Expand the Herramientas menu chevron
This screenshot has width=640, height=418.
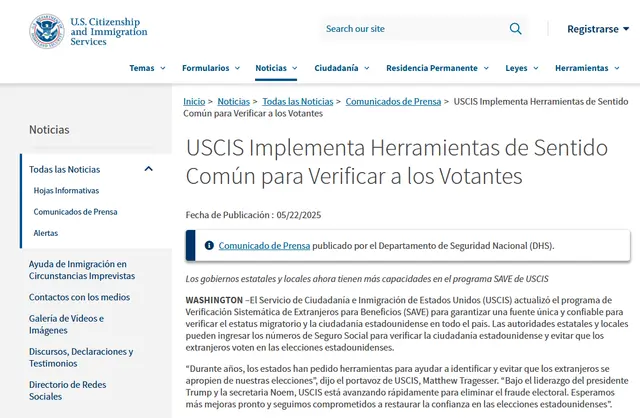(617, 68)
